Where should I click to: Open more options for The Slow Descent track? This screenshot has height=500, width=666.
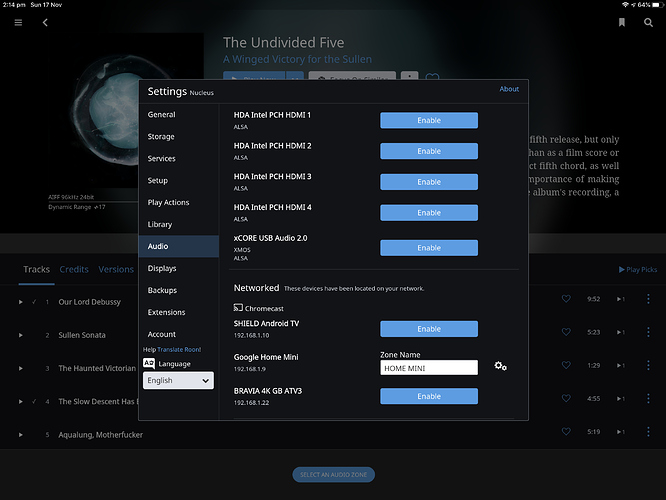click(x=648, y=398)
